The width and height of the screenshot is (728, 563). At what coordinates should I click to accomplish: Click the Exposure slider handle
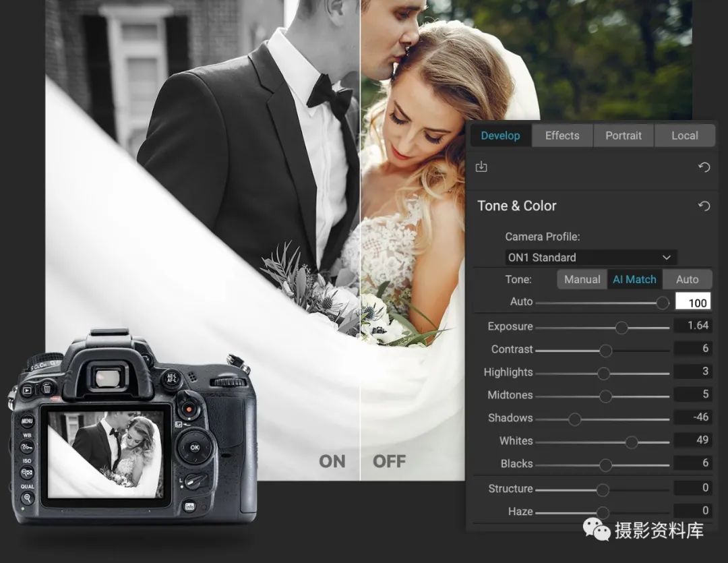click(x=621, y=328)
